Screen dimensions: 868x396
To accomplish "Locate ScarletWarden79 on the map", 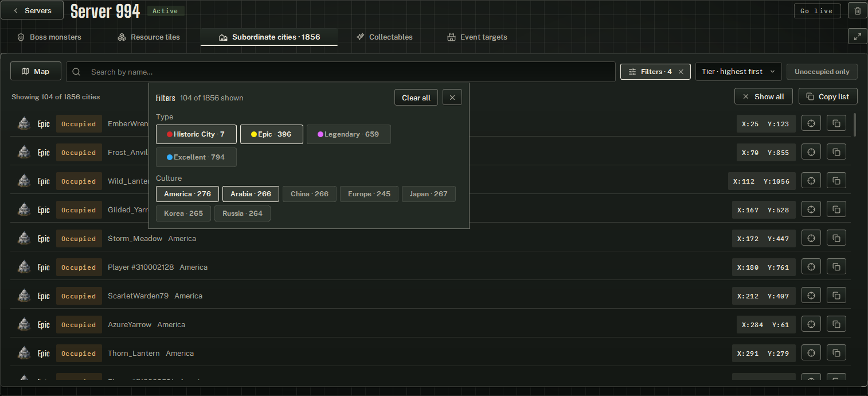I will tap(811, 296).
